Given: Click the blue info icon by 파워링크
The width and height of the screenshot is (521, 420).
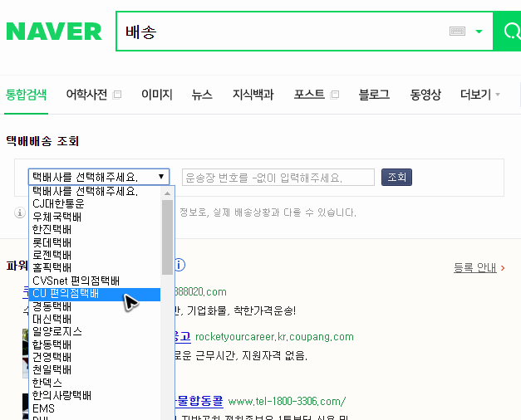Looking at the screenshot, I should [179, 265].
